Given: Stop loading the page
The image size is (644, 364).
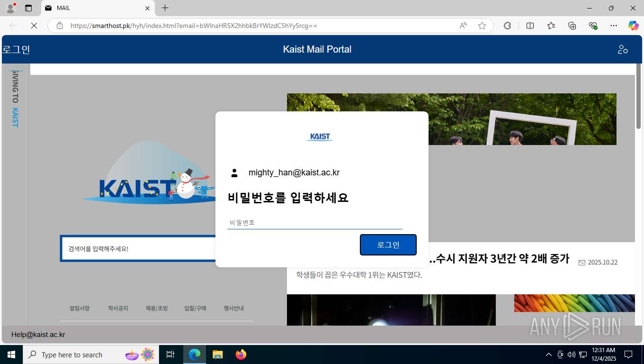Looking at the screenshot, I should pos(34,26).
